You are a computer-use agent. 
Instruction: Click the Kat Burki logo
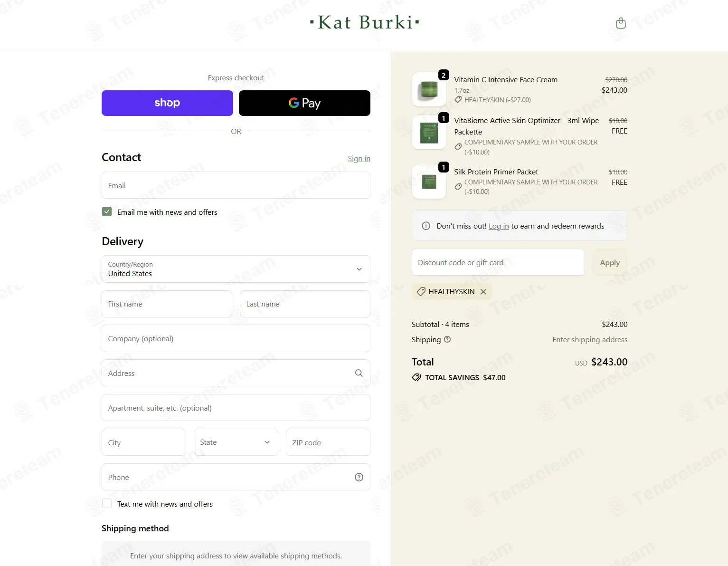(364, 22)
